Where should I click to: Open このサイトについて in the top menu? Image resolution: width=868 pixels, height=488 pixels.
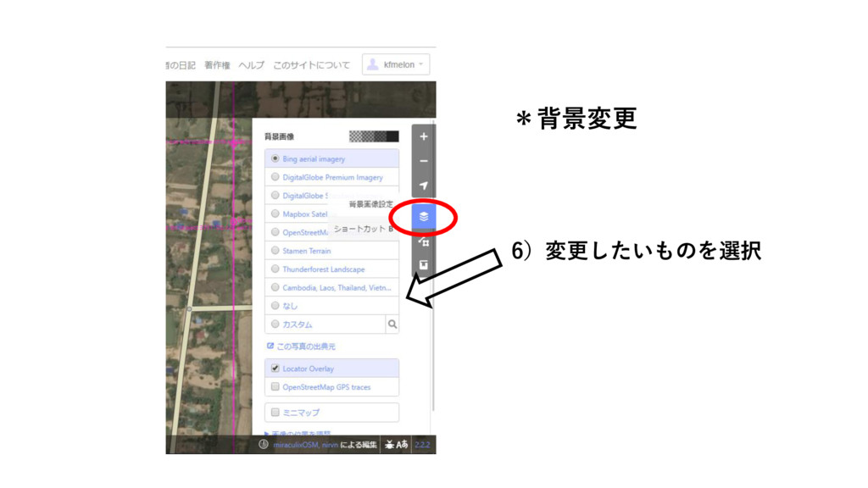[311, 65]
